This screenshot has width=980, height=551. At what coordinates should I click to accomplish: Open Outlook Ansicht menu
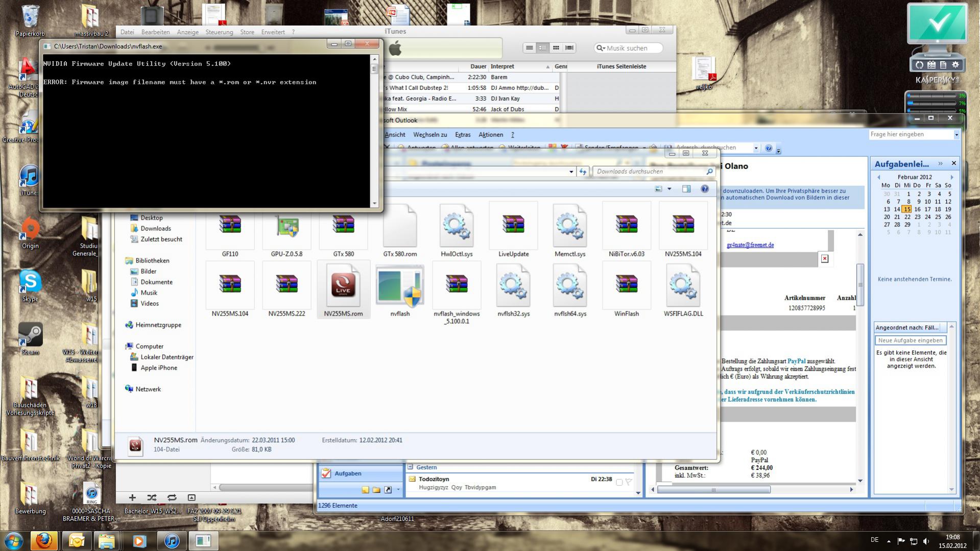[x=395, y=135]
